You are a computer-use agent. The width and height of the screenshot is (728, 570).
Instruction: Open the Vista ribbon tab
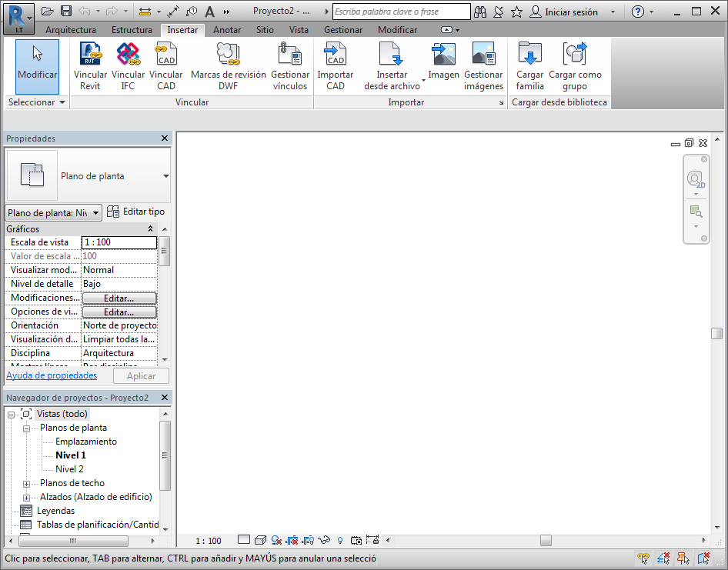pyautogui.click(x=299, y=30)
